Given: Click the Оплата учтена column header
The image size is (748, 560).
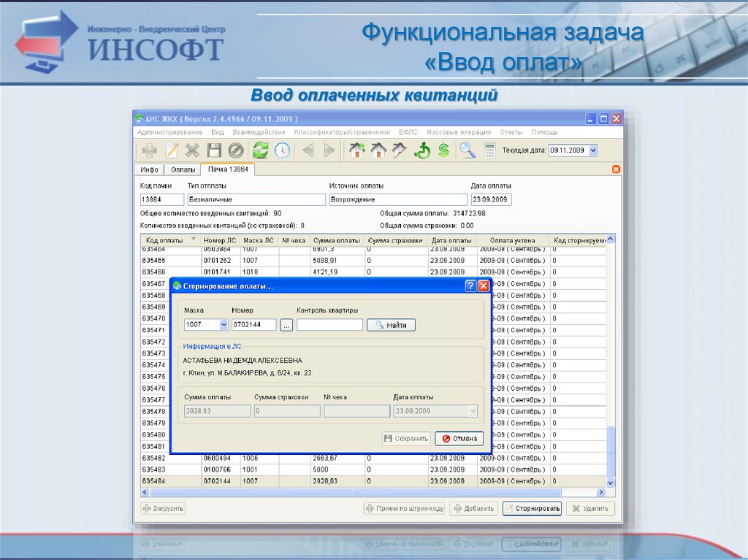Looking at the screenshot, I should [513, 240].
